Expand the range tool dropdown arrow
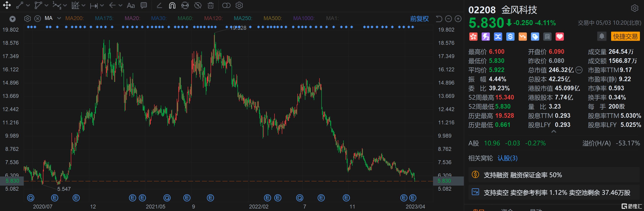 (102, 5)
